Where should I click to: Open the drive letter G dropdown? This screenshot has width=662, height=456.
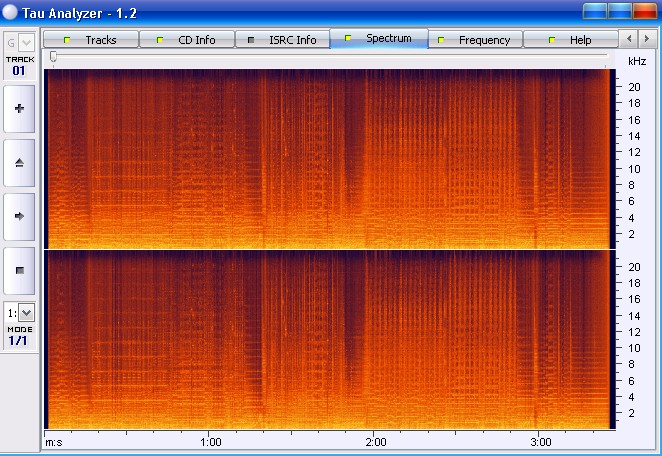(x=26, y=43)
